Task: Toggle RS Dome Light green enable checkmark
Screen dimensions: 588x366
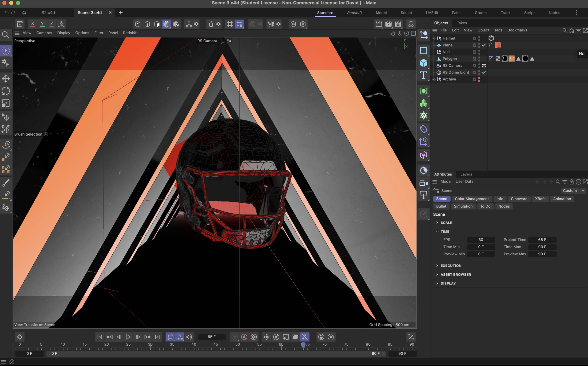Action: (484, 72)
